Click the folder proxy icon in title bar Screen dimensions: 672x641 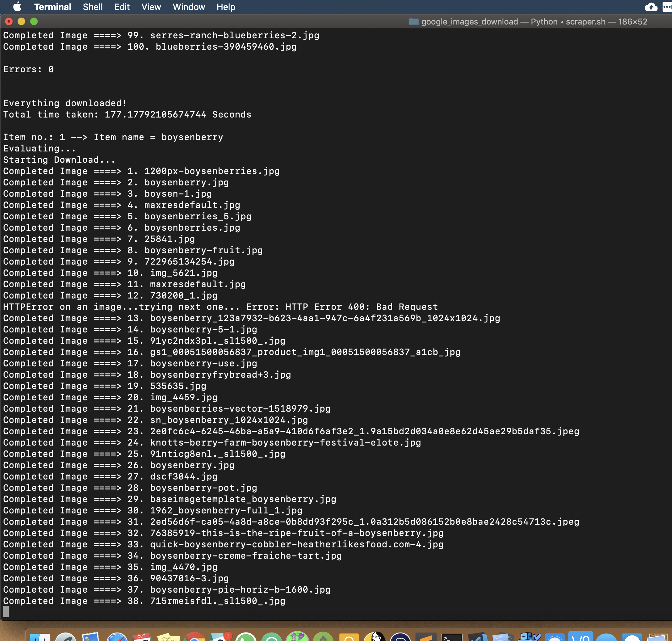tap(414, 22)
